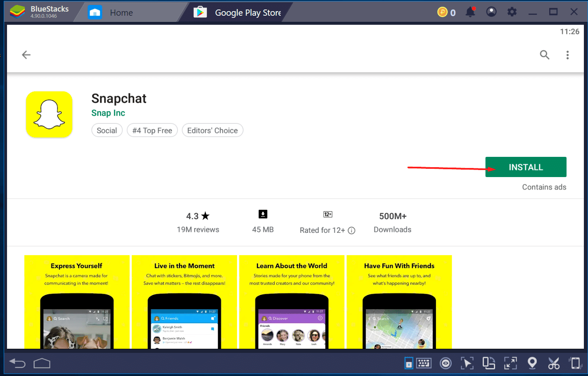Screen dimensions: 588x376
Task: Toggle the eye visibility icon in bottom bar
Action: 446,363
